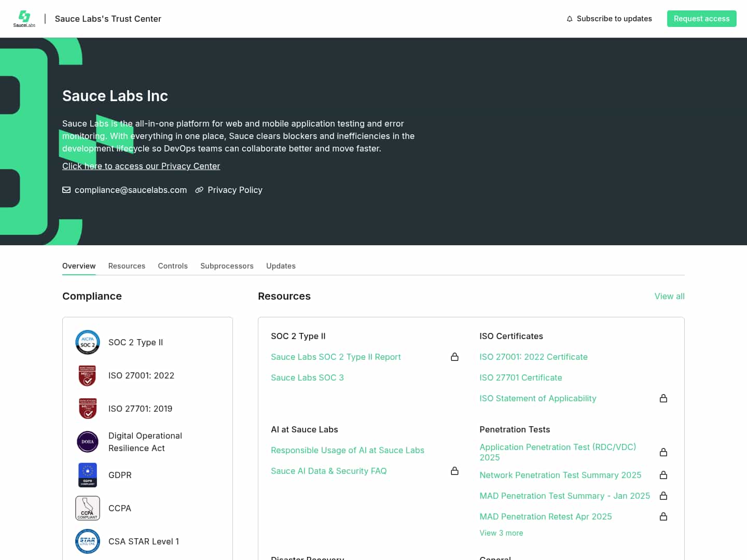Click the Sauce Labs logo in the header
Screen dimensions: 747x560
pyautogui.click(x=24, y=18)
